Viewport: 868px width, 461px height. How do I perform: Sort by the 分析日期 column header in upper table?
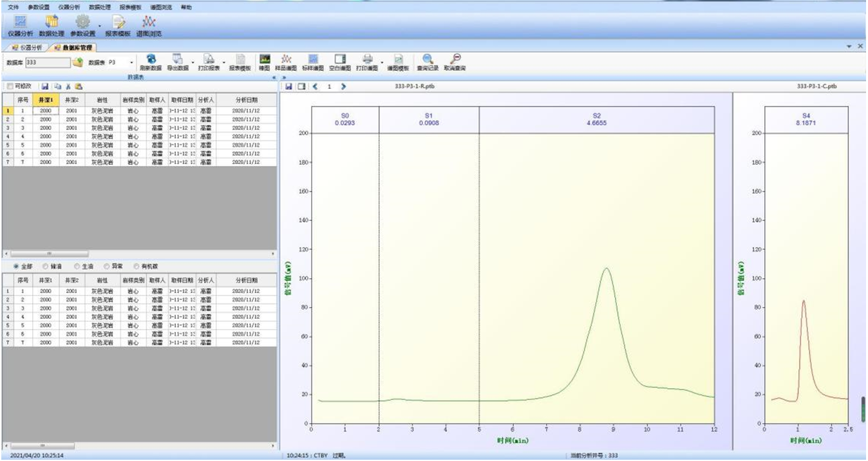pyautogui.click(x=246, y=100)
